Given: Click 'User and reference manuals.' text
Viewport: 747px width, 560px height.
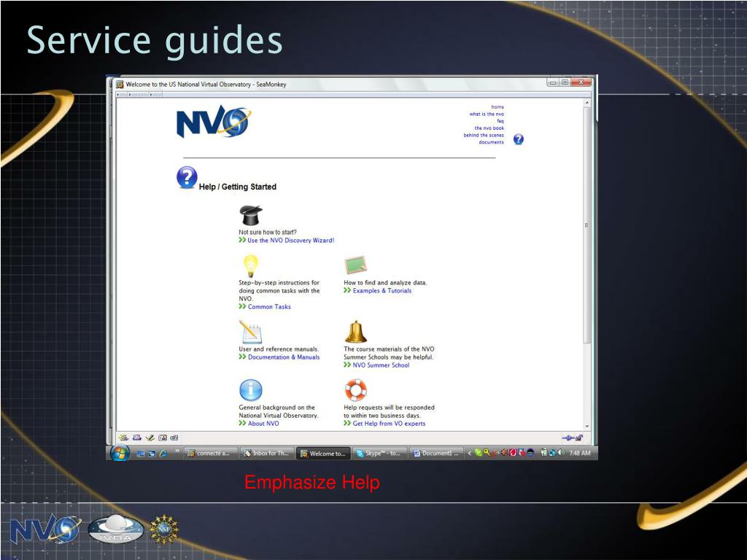Looking at the screenshot, I should tap(279, 349).
